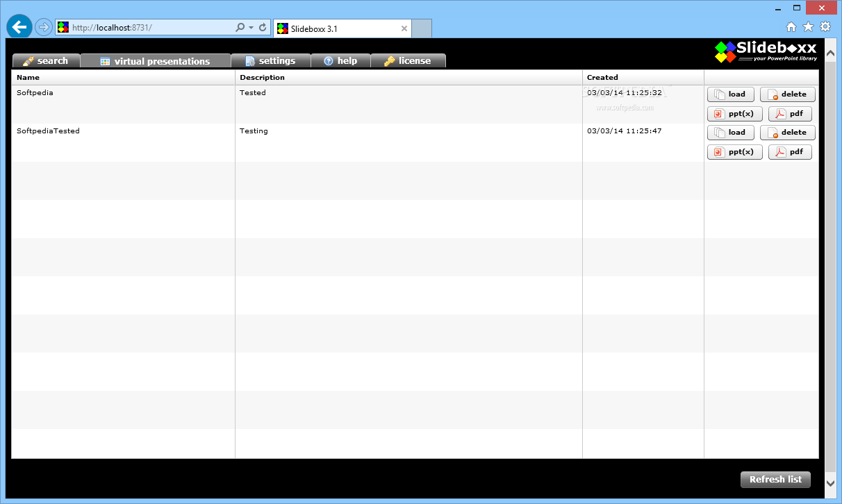Select the Softpedia presentation name

pos(35,92)
